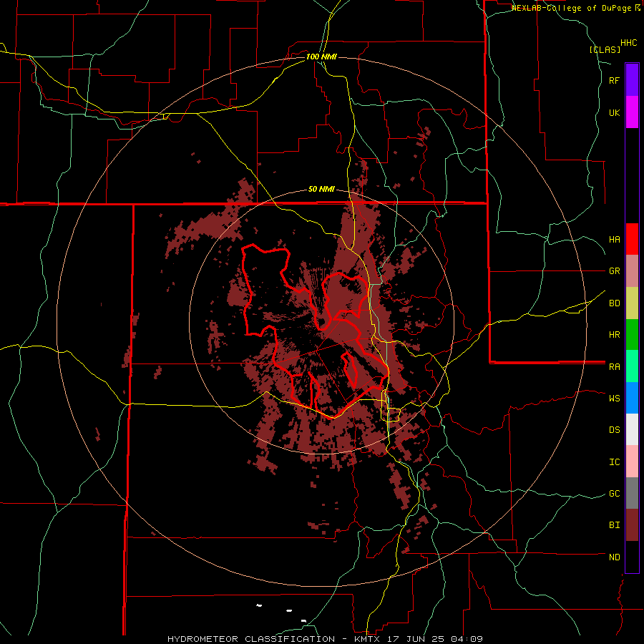
Task: Click the RF legend label
Action: (615, 80)
